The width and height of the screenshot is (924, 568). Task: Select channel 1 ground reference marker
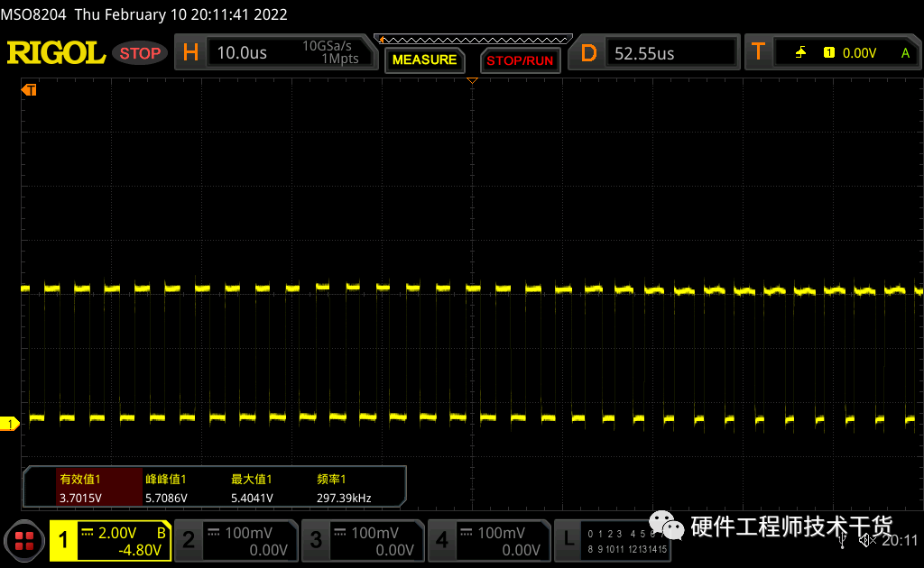(x=9, y=424)
